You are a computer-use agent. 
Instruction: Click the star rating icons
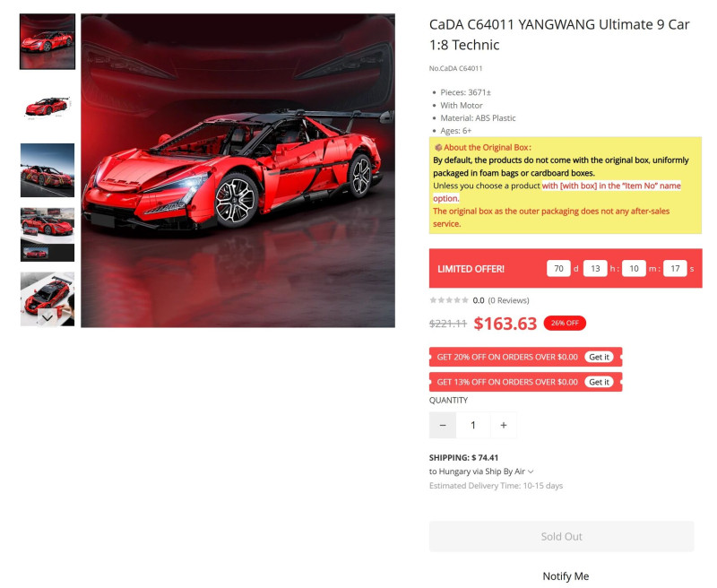[449, 300]
